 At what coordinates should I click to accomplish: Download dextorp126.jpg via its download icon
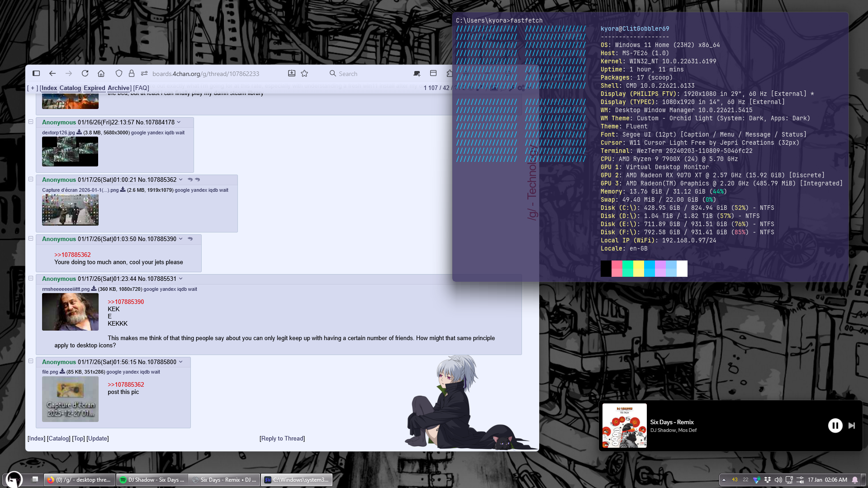79,132
